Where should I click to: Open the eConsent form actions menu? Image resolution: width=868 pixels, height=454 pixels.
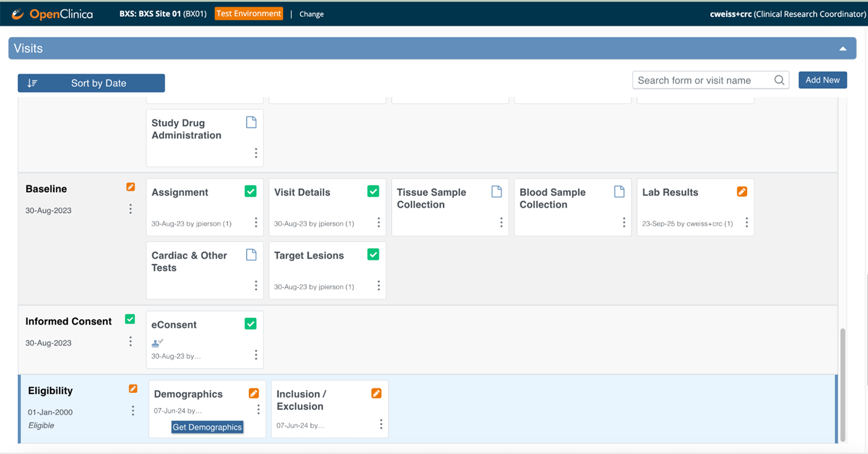pos(256,355)
